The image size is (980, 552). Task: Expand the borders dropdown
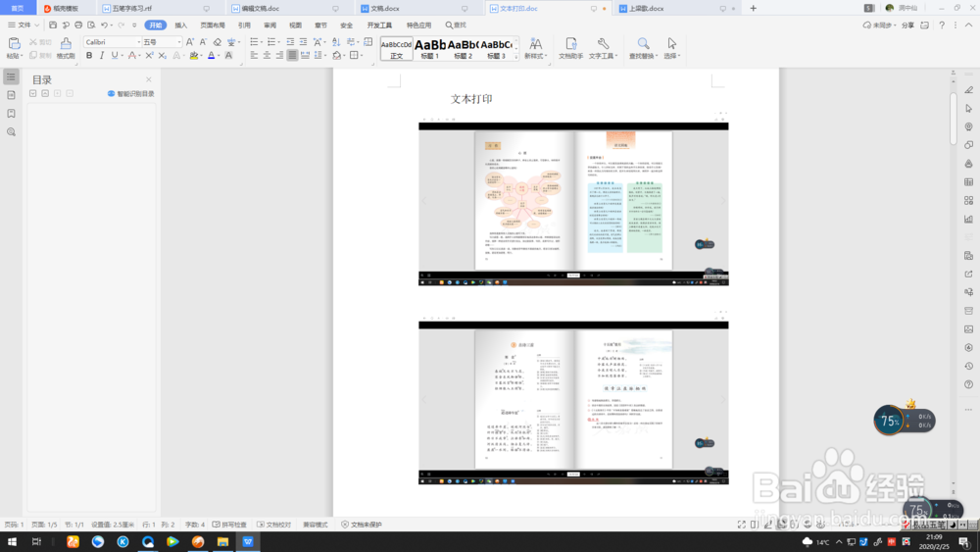click(363, 56)
